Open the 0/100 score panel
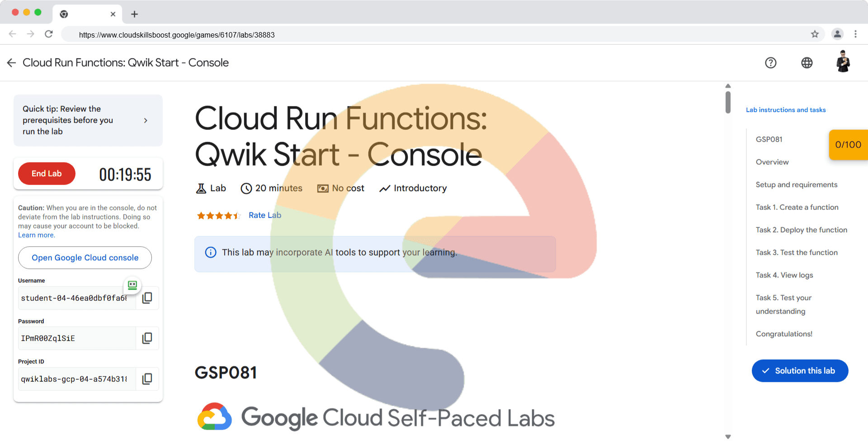868x441 pixels. click(848, 145)
